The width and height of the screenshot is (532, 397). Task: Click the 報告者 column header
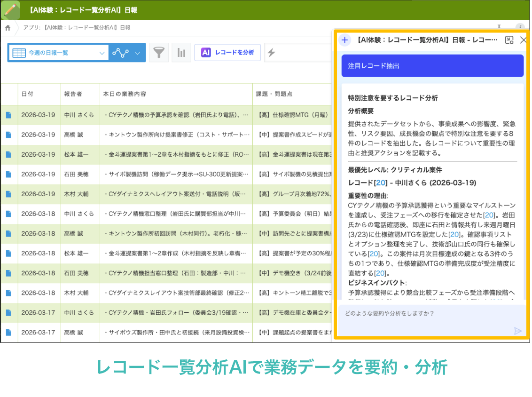click(73, 94)
